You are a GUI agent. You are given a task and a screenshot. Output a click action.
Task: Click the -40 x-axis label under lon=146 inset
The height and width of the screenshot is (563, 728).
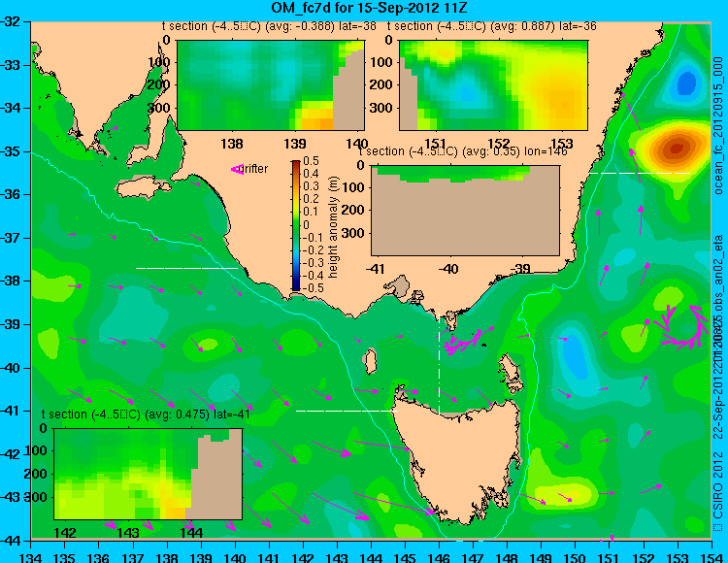(x=449, y=269)
